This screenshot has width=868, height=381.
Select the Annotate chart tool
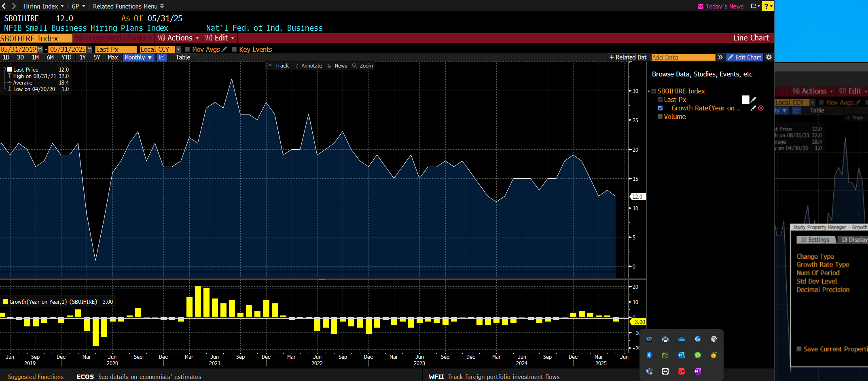coord(308,66)
